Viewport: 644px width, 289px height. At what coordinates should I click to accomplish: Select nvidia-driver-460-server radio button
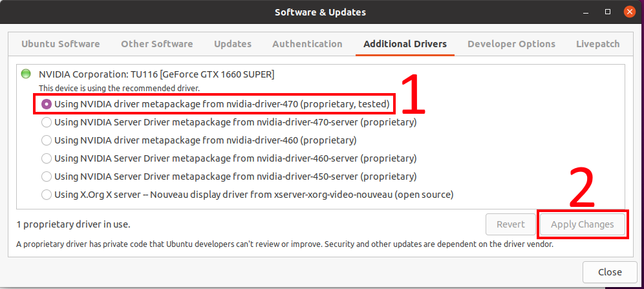(x=47, y=158)
